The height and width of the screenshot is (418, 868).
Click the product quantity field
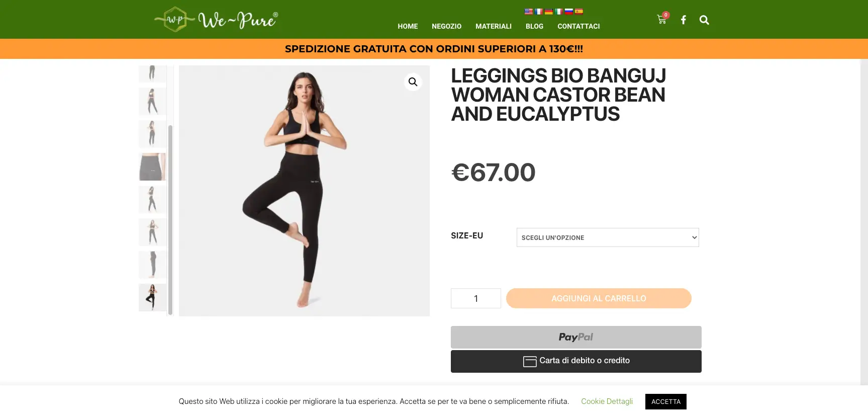click(x=476, y=298)
